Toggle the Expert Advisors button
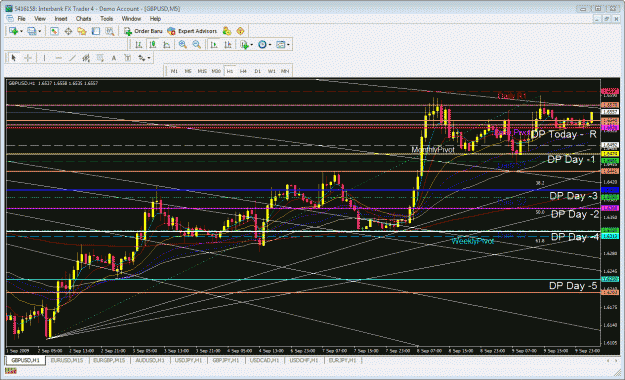 pyautogui.click(x=193, y=31)
